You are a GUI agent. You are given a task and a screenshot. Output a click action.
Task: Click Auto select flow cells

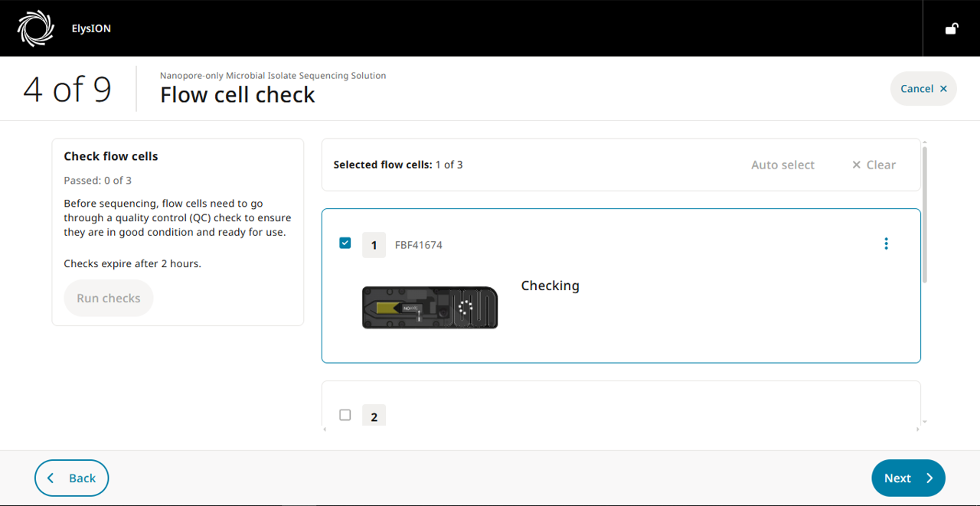click(782, 165)
